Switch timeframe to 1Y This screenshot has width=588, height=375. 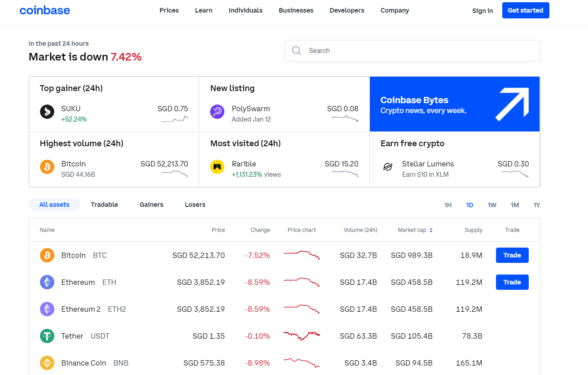click(537, 205)
